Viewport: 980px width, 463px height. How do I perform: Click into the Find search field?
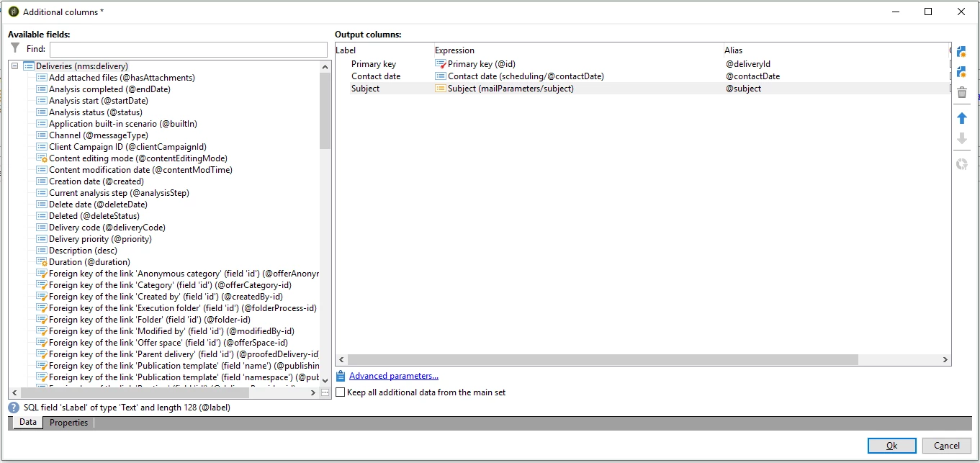pyautogui.click(x=189, y=49)
